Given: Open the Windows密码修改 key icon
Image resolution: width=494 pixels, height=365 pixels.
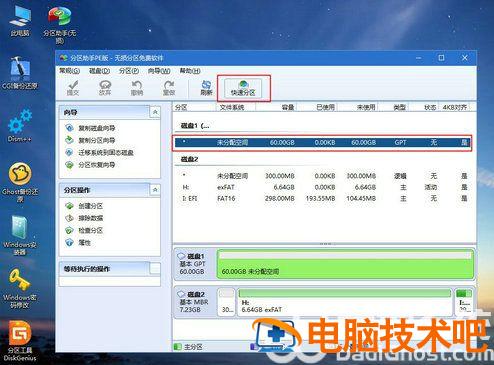Looking at the screenshot, I should (x=20, y=288).
